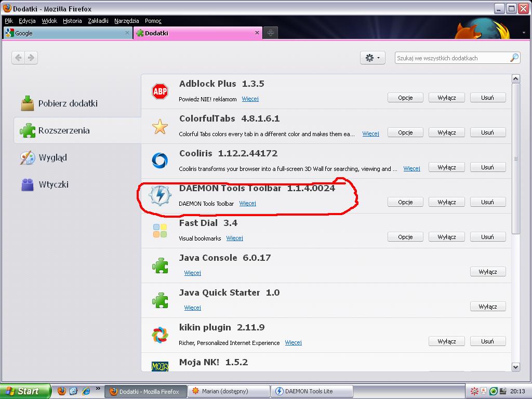Click the scrollbar up arrow in add-on list

pyautogui.click(x=516, y=79)
